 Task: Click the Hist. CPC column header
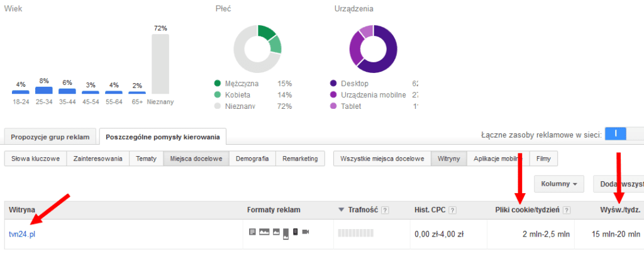(430, 210)
